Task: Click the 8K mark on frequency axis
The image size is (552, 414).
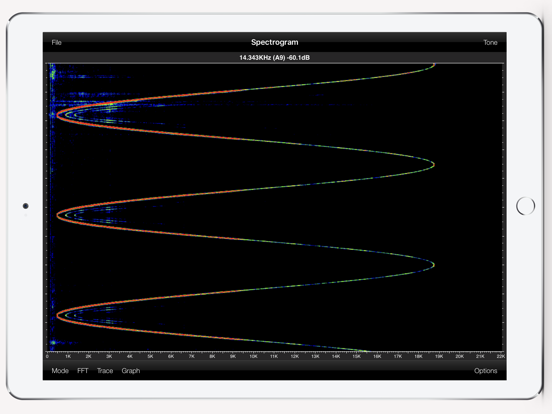Action: (x=212, y=356)
